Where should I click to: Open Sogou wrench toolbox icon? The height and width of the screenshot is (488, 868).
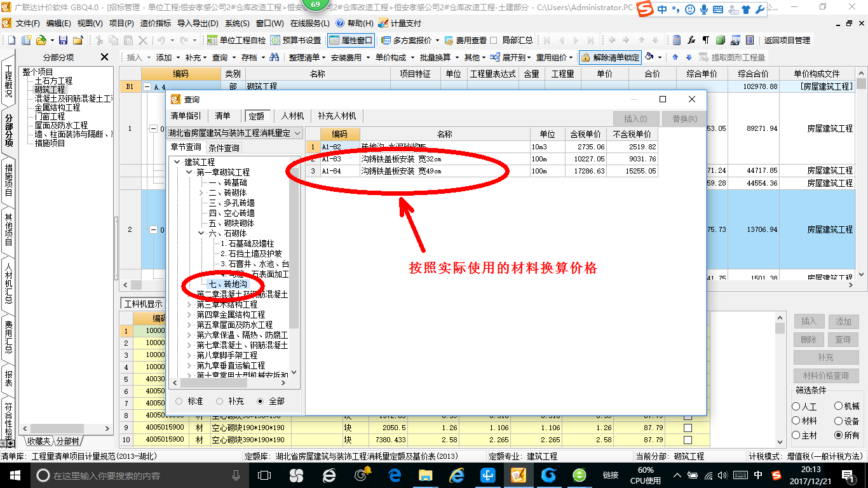coord(759,10)
